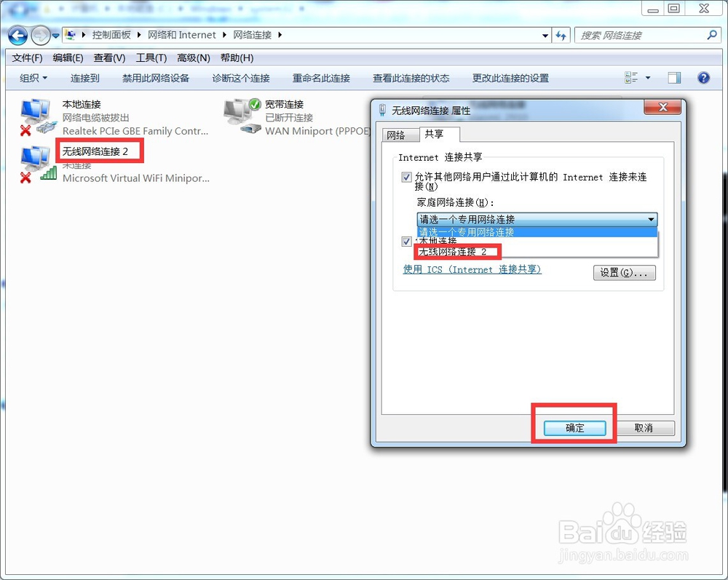728x580 pixels.
Task: Expand arrow after 网络和 Internet breadcrumb
Action: [224, 35]
